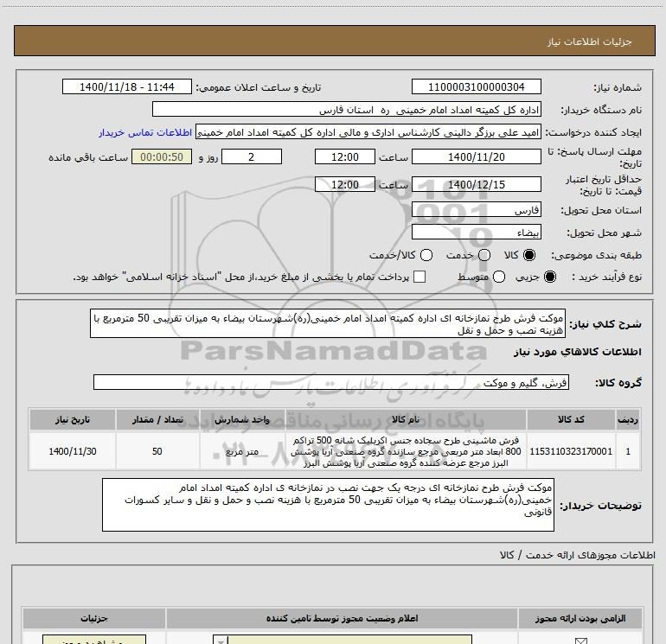The image size is (666, 644).
Task: Click the buyer organization name field
Action: (347, 110)
